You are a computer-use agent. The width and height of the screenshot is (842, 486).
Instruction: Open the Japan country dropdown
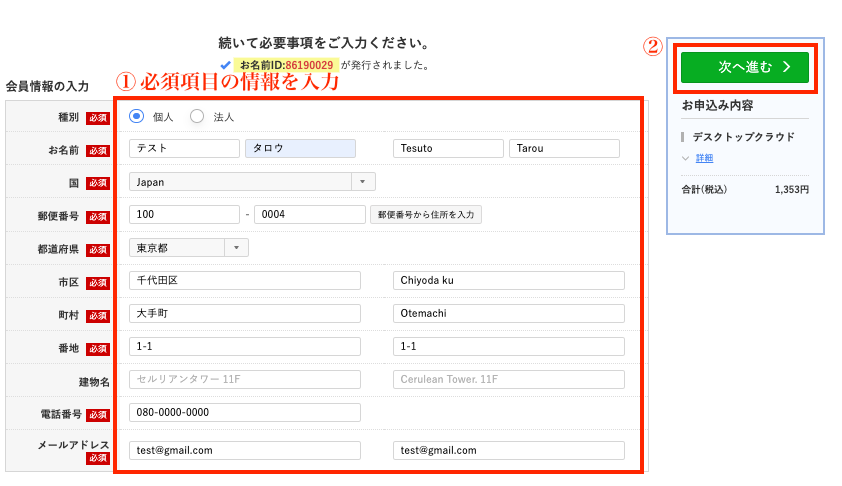[252, 182]
